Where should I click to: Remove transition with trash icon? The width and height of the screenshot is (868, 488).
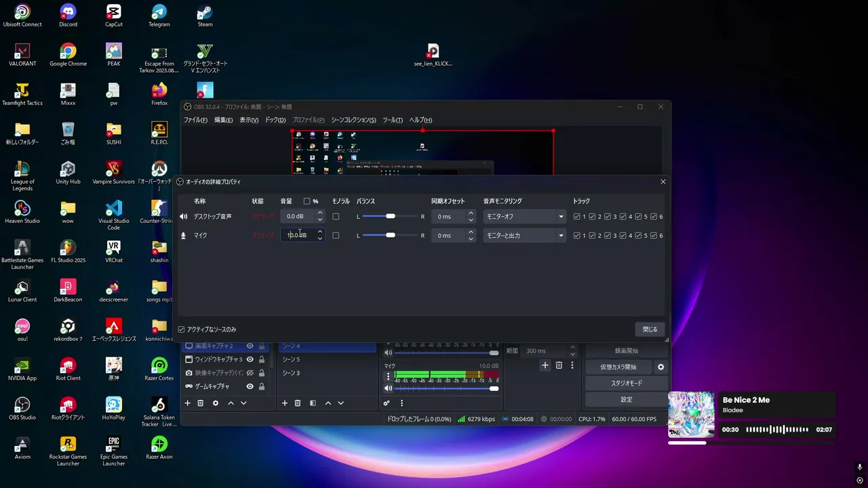tap(559, 365)
